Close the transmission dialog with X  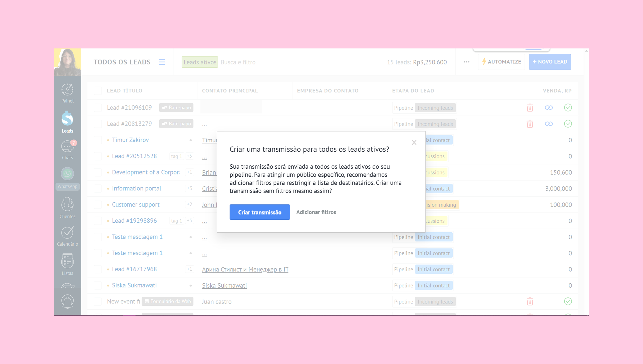tap(414, 143)
